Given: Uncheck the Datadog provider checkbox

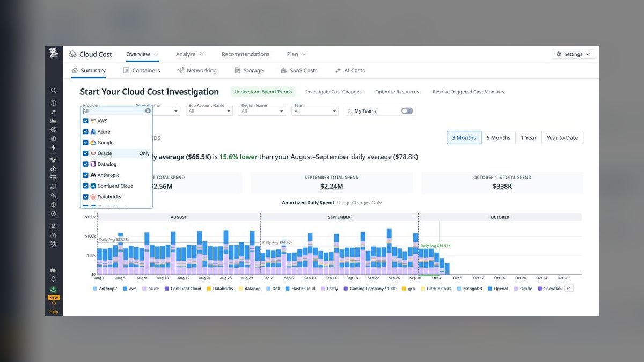Looking at the screenshot, I should (x=86, y=164).
